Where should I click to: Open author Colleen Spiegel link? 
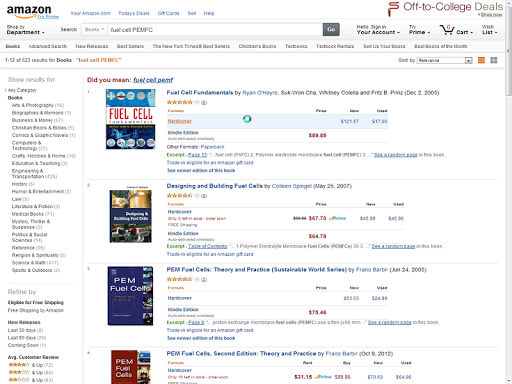click(x=292, y=186)
